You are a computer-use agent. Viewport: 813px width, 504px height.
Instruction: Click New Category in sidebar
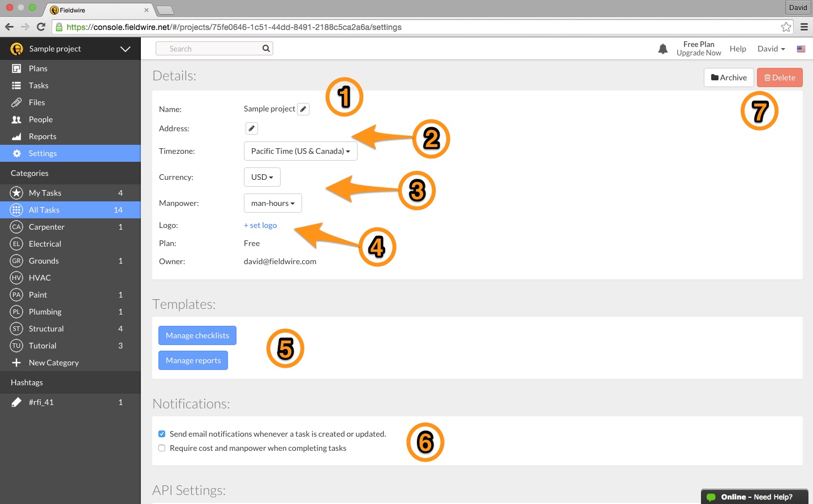pos(54,363)
